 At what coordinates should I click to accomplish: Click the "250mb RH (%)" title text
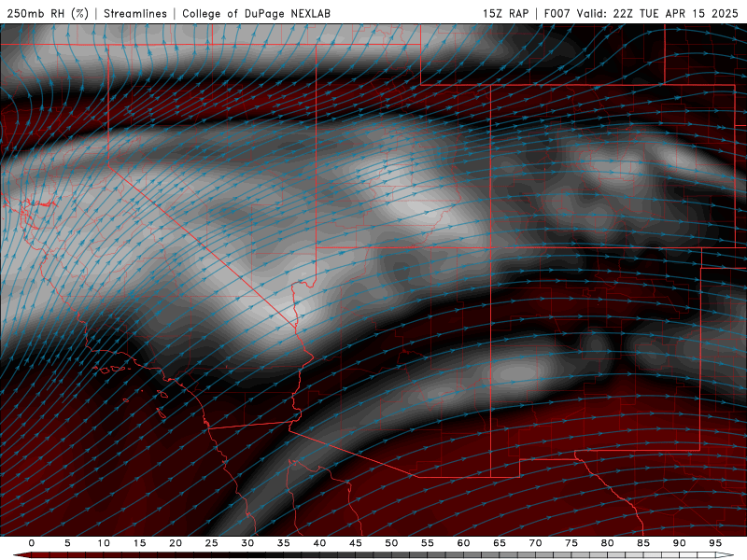pos(48,13)
